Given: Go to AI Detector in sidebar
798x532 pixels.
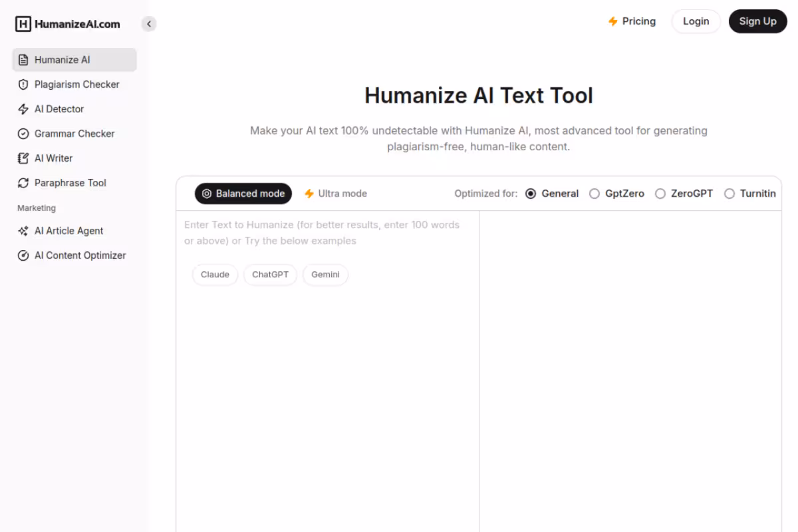Looking at the screenshot, I should [74, 109].
